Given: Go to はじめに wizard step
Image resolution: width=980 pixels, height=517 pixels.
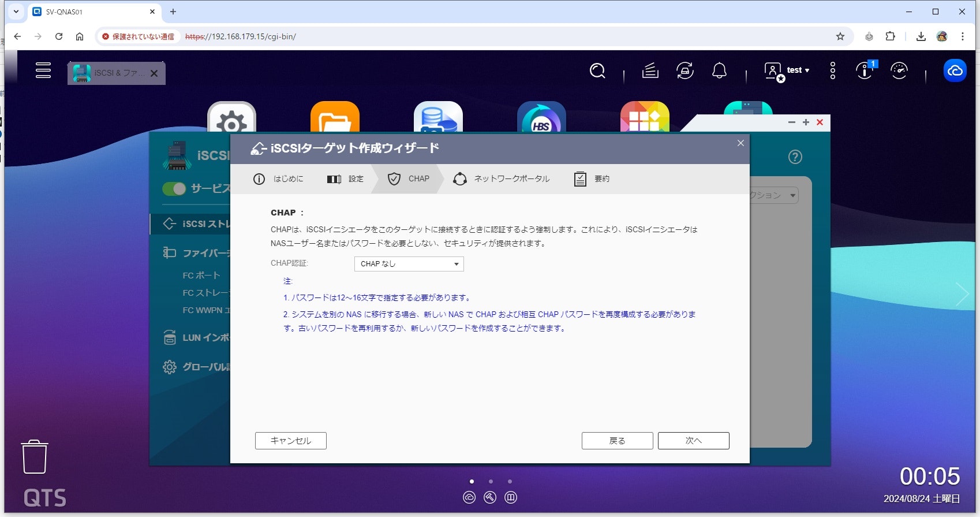Looking at the screenshot, I should 279,179.
